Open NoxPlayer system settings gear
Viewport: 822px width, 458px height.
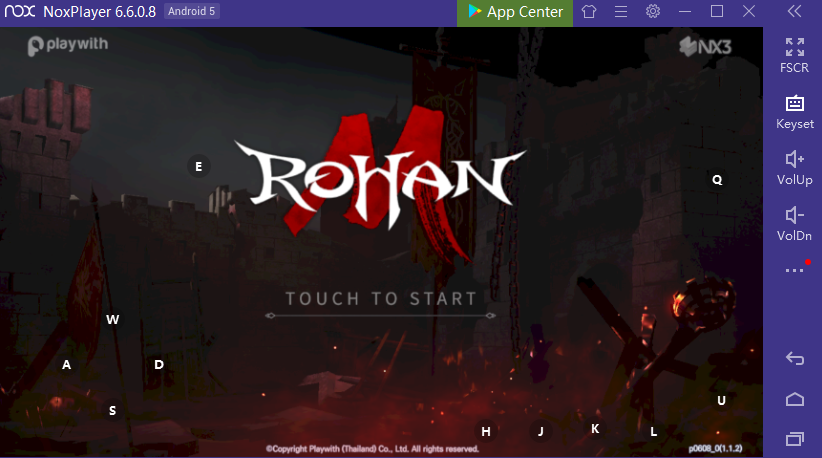click(x=653, y=12)
